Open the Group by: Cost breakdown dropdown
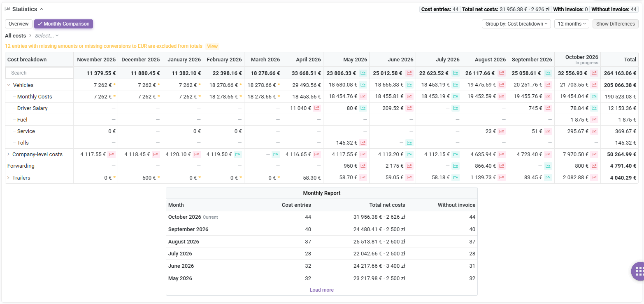The height and width of the screenshot is (304, 644). click(x=516, y=24)
